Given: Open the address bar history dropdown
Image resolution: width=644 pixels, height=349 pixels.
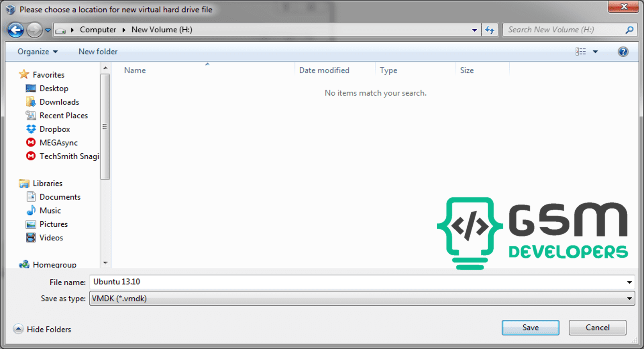Looking at the screenshot, I should coord(474,30).
